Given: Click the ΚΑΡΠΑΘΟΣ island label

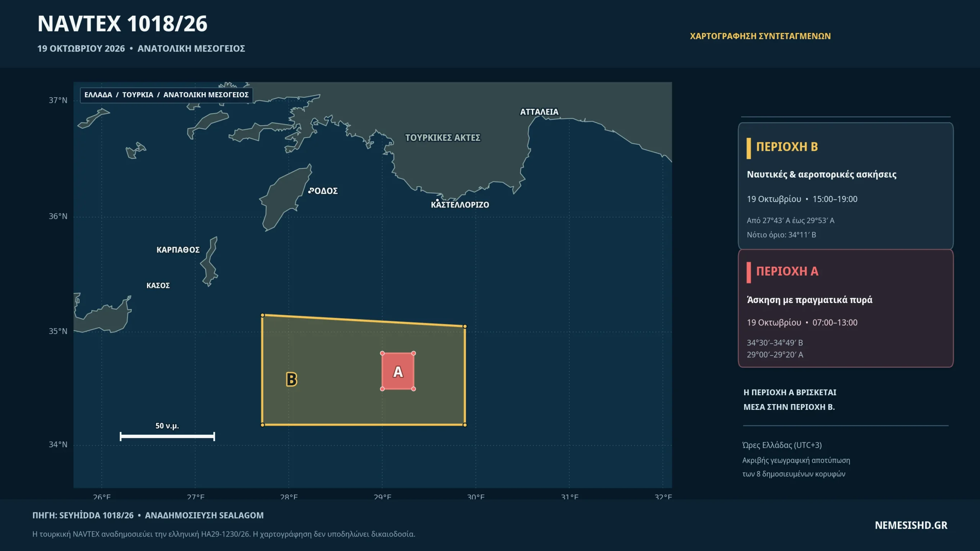Looking at the screenshot, I should pos(178,250).
